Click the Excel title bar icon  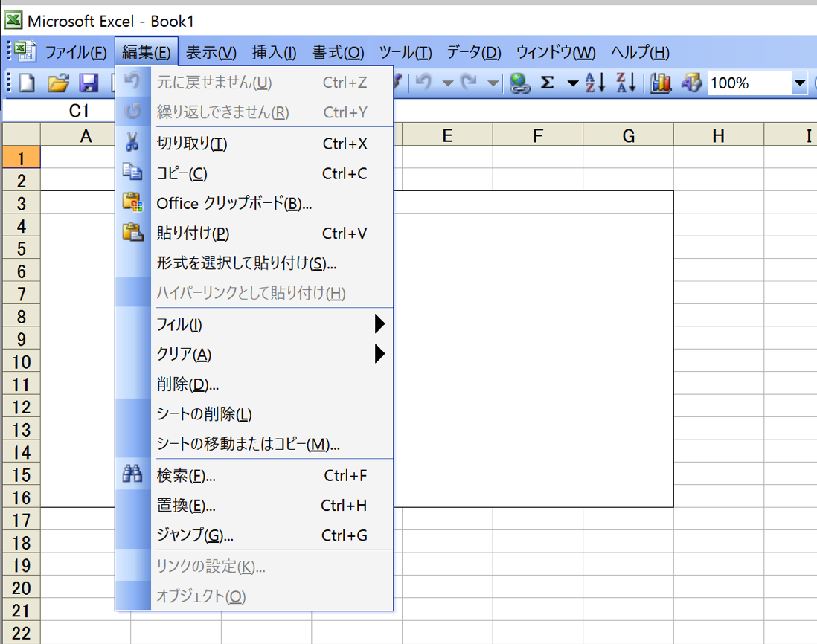pyautogui.click(x=13, y=20)
